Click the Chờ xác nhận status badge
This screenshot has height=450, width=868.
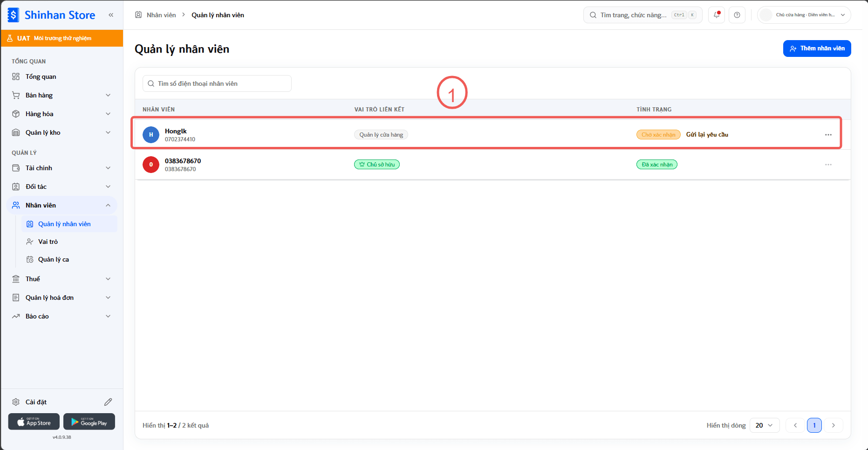pyautogui.click(x=658, y=135)
